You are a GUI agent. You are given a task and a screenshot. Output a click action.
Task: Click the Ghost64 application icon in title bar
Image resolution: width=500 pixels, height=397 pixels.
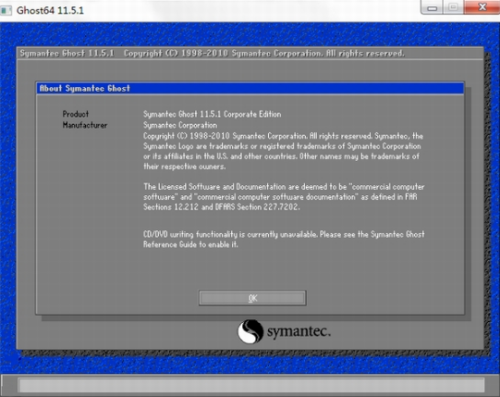point(6,10)
